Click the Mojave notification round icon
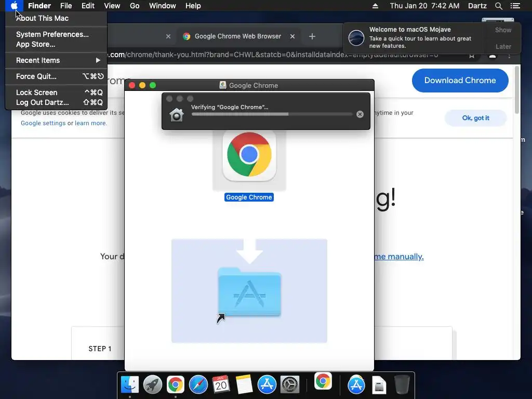532x399 pixels. (356, 37)
